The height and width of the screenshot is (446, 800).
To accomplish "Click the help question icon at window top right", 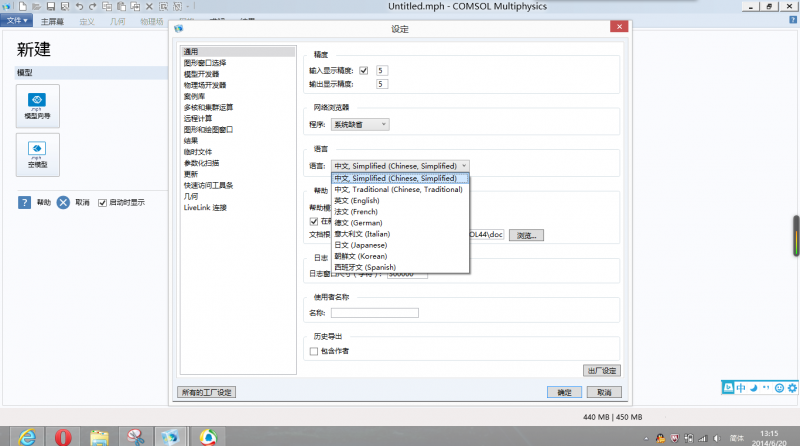I will coord(793,20).
